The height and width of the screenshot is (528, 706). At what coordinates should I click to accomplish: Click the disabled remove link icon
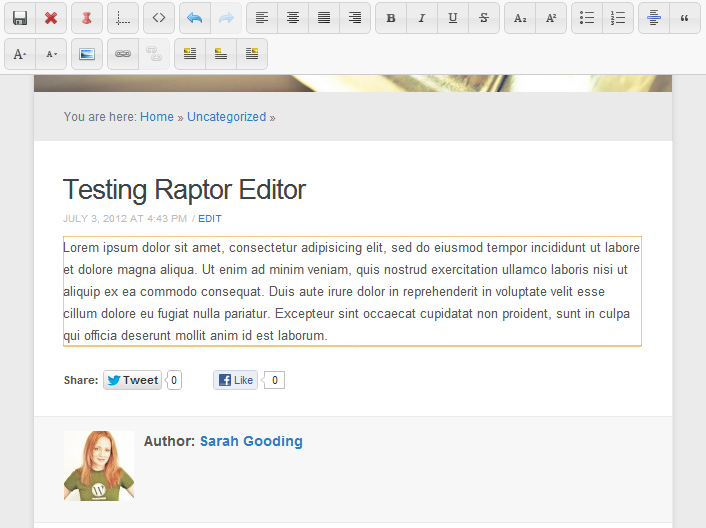click(x=154, y=54)
